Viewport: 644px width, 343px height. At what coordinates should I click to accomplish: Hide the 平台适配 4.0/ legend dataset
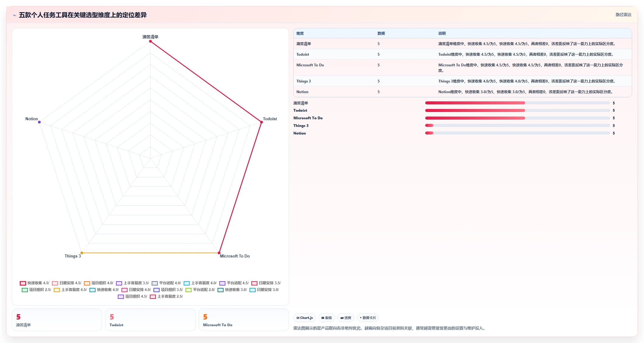point(166,283)
